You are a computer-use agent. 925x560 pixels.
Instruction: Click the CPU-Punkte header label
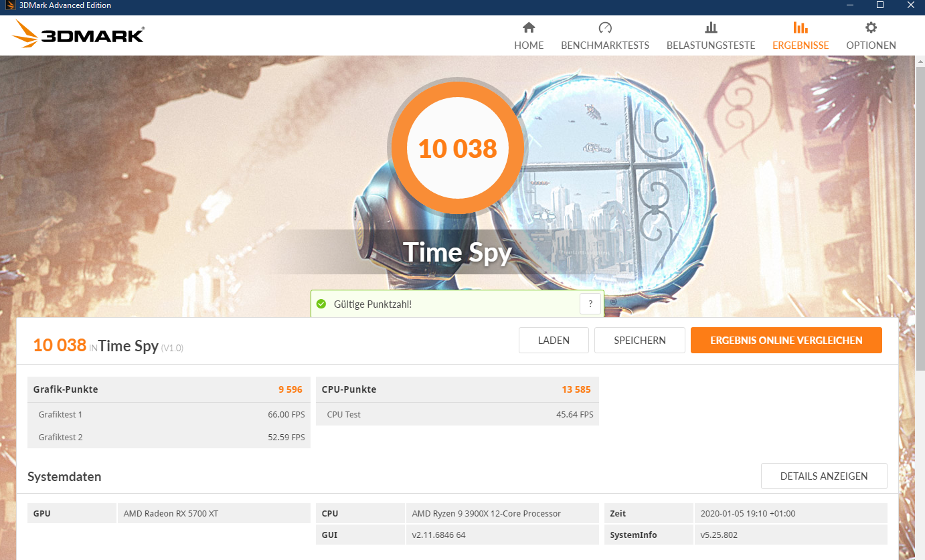point(349,389)
